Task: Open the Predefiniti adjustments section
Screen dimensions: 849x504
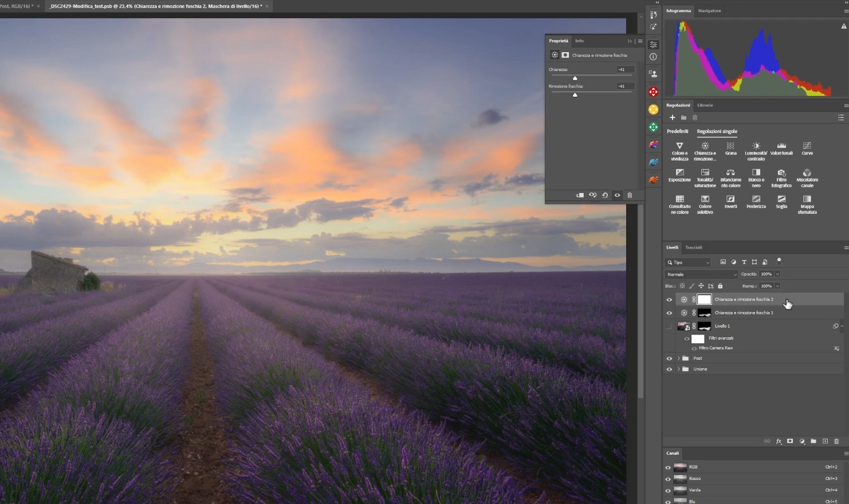Action: click(x=677, y=132)
